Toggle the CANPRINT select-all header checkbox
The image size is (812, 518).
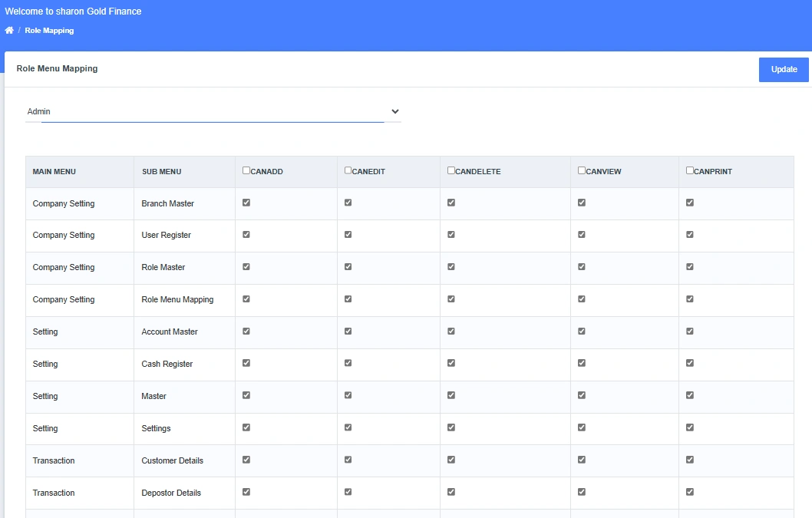click(x=690, y=170)
